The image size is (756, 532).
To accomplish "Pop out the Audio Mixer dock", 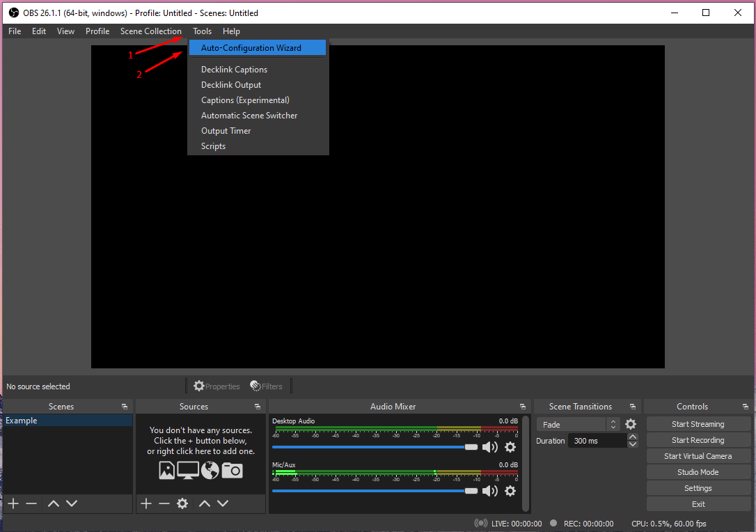I will 523,407.
